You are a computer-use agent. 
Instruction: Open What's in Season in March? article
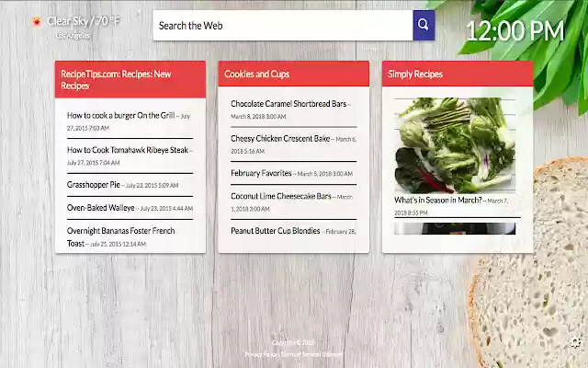437,201
